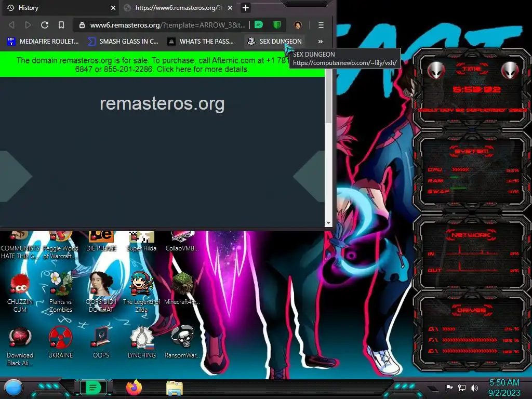Click the address bar URL field
The height and width of the screenshot is (399, 532).
pyautogui.click(x=168, y=25)
